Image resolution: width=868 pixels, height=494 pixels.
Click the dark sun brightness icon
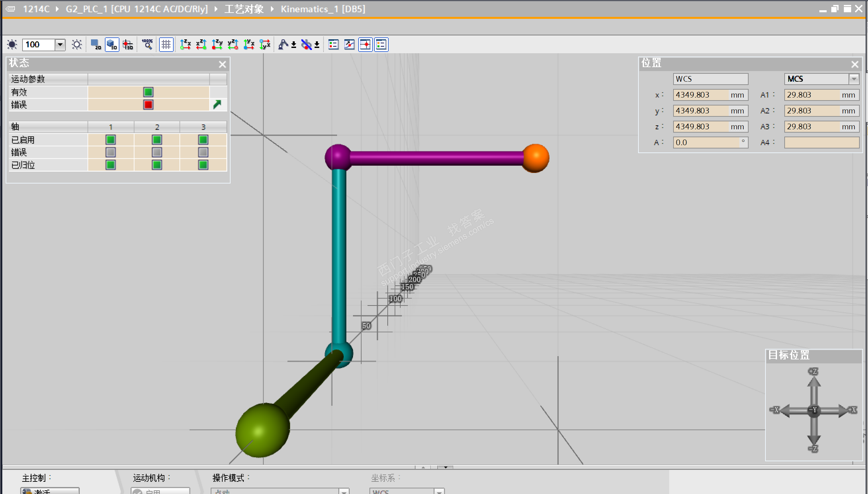(x=12, y=44)
